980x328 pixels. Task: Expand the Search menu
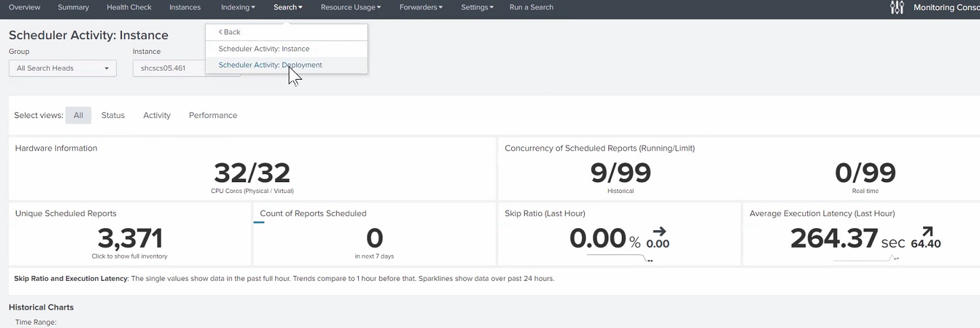tap(288, 7)
